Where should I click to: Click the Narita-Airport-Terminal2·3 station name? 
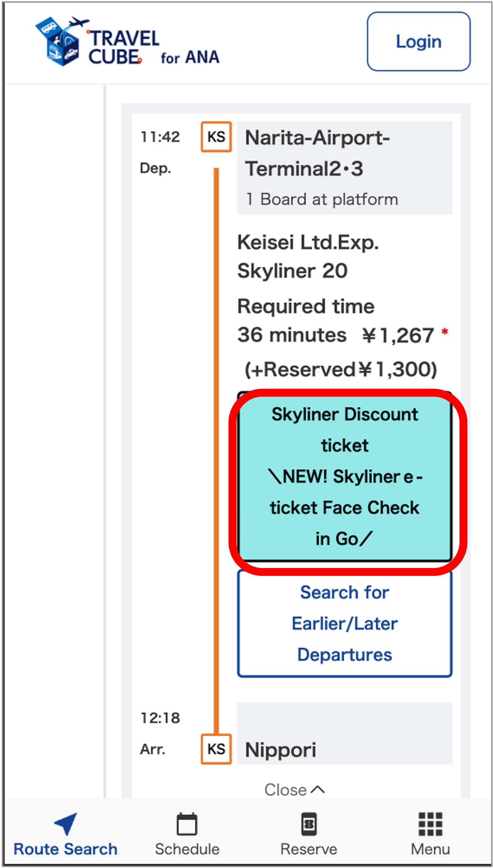tap(317, 153)
